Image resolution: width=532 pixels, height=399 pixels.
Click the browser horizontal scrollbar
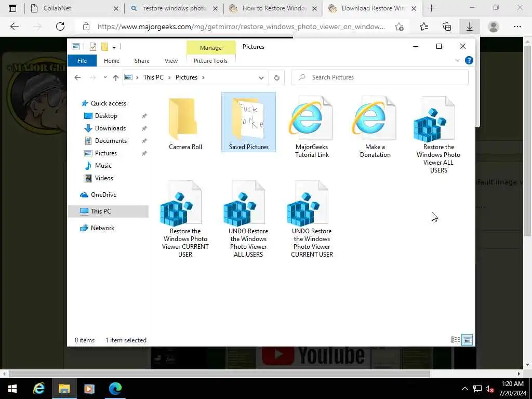coord(219,374)
